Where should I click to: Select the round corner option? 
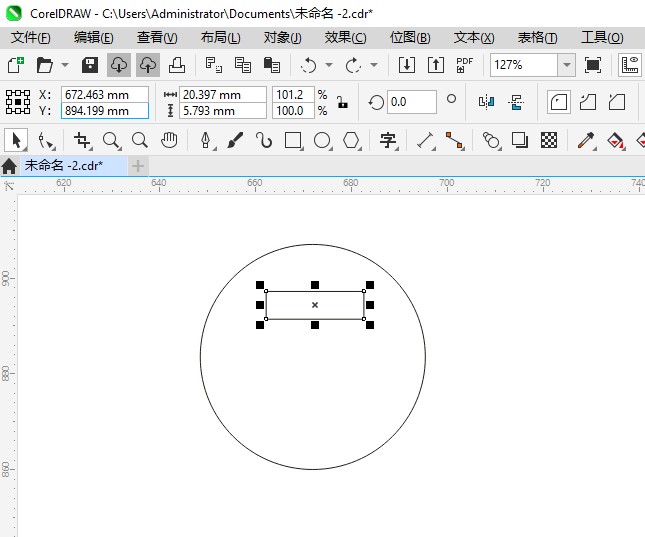click(559, 102)
